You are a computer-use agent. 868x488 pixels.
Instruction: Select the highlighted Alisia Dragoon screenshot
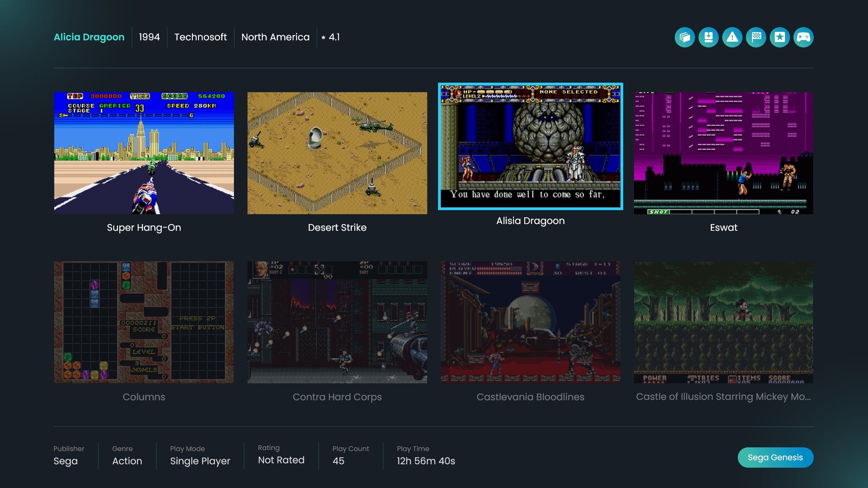coord(530,146)
